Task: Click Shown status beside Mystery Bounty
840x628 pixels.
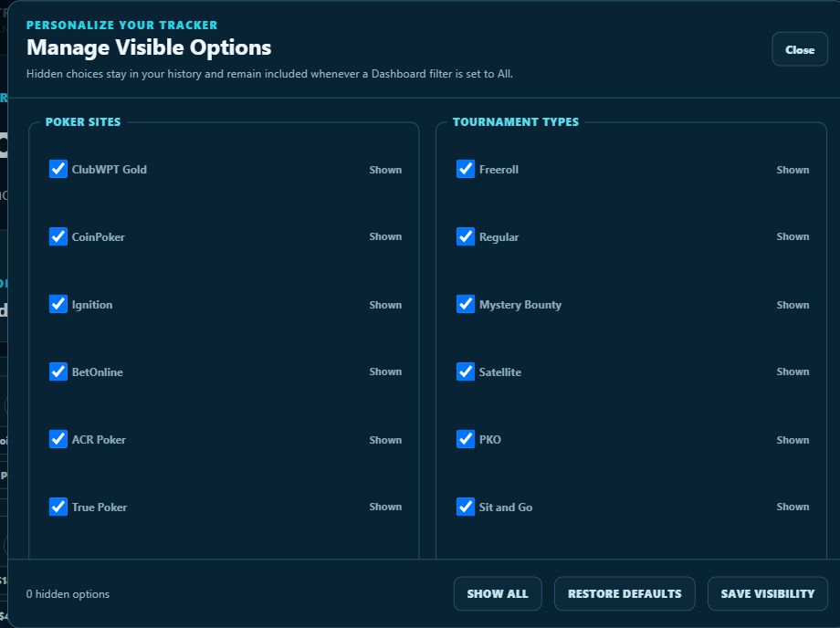Action: click(793, 305)
